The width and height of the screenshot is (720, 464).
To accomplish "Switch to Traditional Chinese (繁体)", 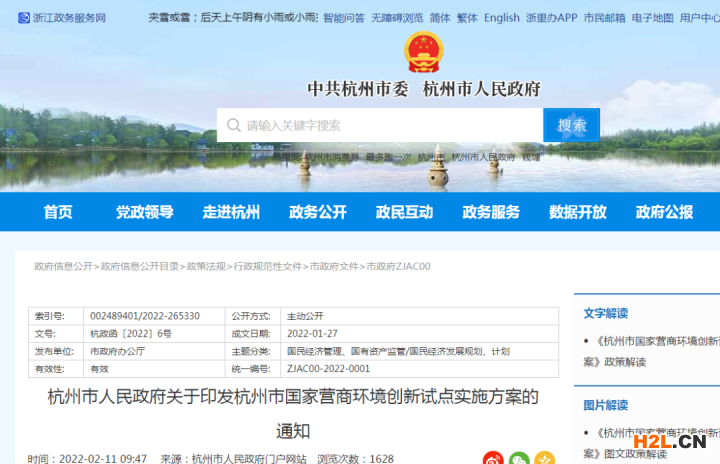I will click(x=467, y=18).
